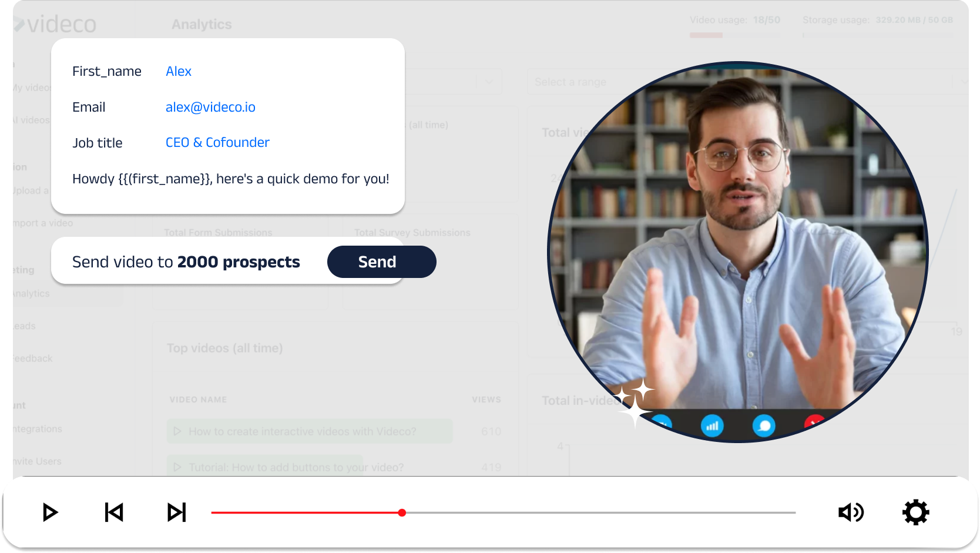Click the Job title field label

click(98, 143)
